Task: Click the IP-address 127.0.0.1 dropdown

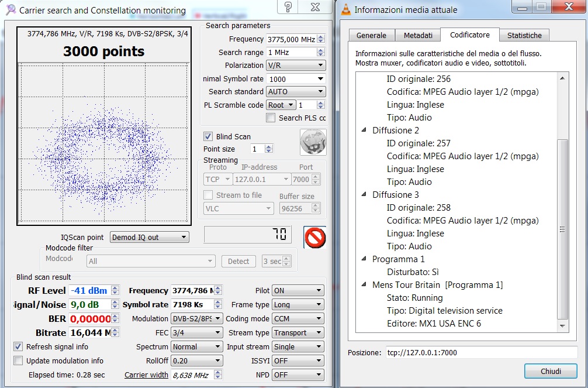Action: tap(262, 180)
